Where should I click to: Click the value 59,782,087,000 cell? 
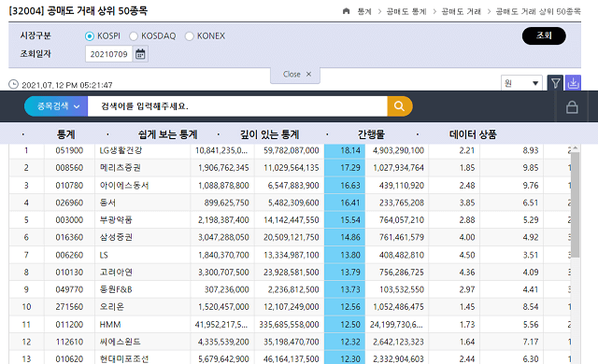(x=289, y=150)
